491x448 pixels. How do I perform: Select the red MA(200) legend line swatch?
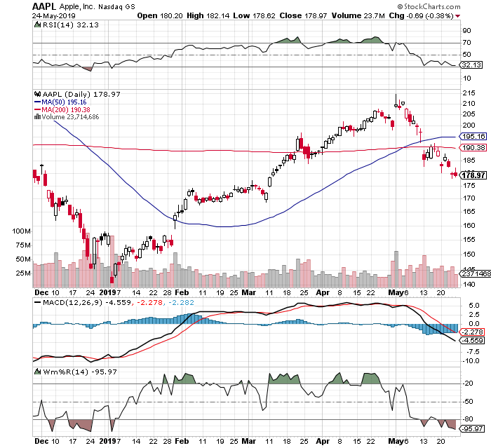[x=37, y=109]
